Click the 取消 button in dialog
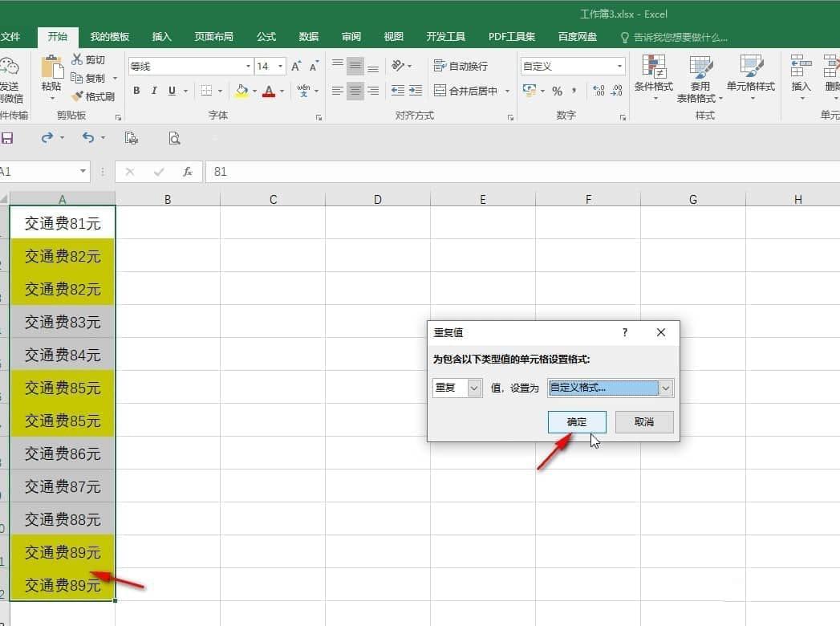The width and height of the screenshot is (840, 626). [644, 422]
